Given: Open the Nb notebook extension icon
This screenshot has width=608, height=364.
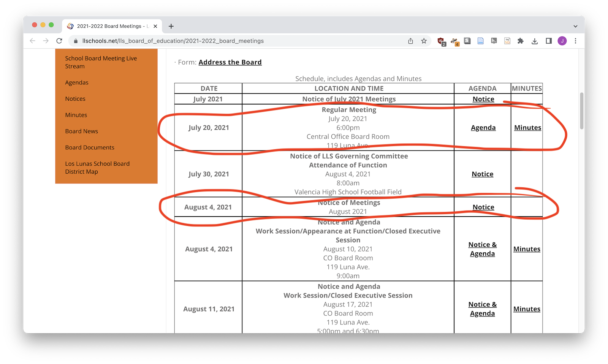Looking at the screenshot, I should click(507, 41).
